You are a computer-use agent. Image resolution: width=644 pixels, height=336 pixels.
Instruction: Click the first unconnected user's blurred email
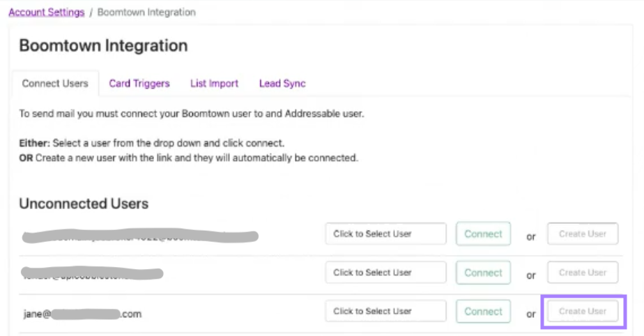[139, 237]
